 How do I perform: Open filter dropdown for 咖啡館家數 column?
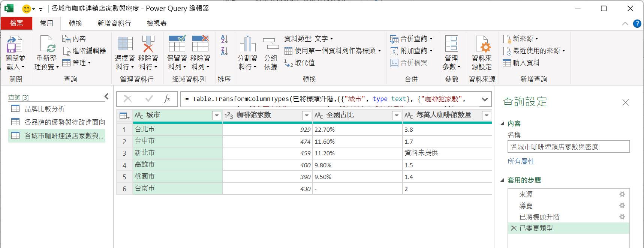(x=306, y=116)
